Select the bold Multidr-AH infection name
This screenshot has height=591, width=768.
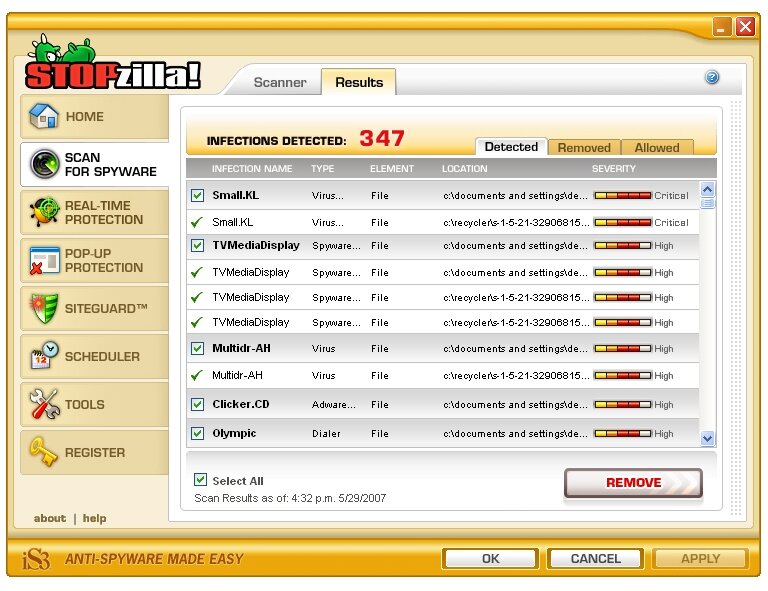(241, 348)
